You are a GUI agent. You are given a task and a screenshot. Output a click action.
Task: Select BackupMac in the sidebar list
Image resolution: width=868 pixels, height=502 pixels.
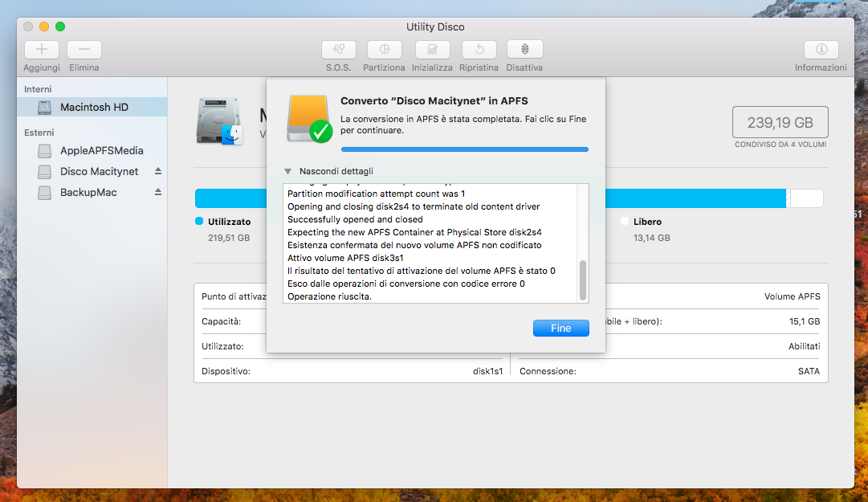point(88,192)
